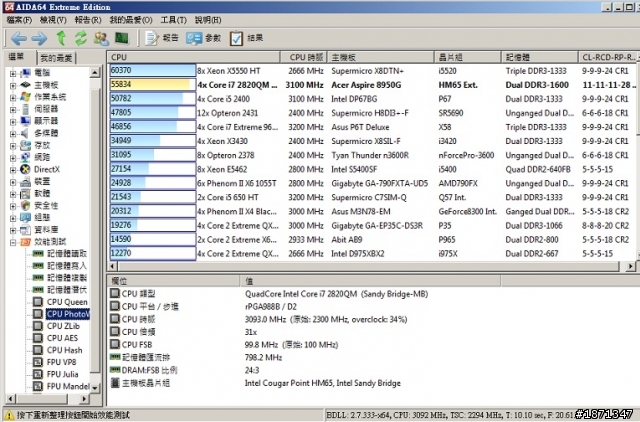Click the 12270 score bar row
Viewport: 640px width, 422px height.
coord(153,253)
